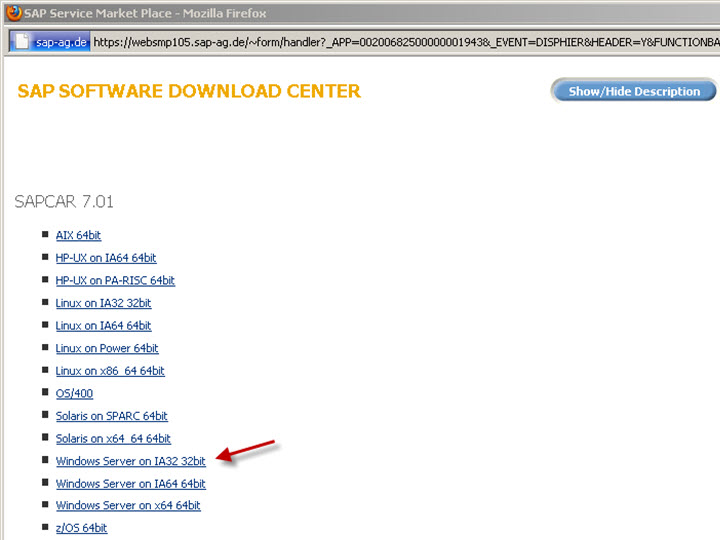
Task: Open the Solaris on x64_64 64bit link
Action: [x=113, y=439]
